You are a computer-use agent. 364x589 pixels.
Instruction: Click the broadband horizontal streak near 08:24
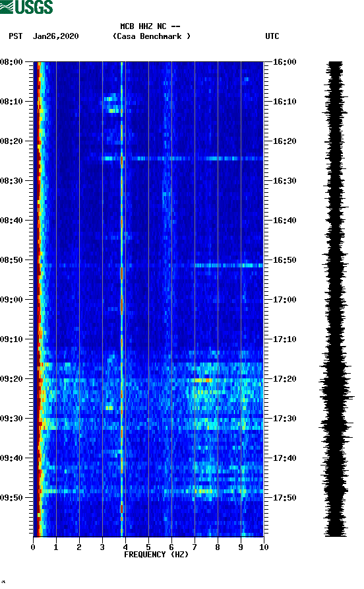click(x=182, y=158)
